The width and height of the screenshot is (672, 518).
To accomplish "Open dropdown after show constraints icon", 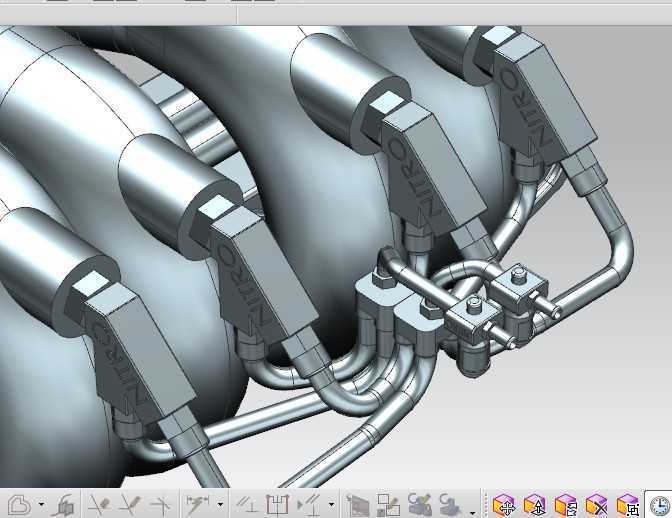I will tap(331, 505).
